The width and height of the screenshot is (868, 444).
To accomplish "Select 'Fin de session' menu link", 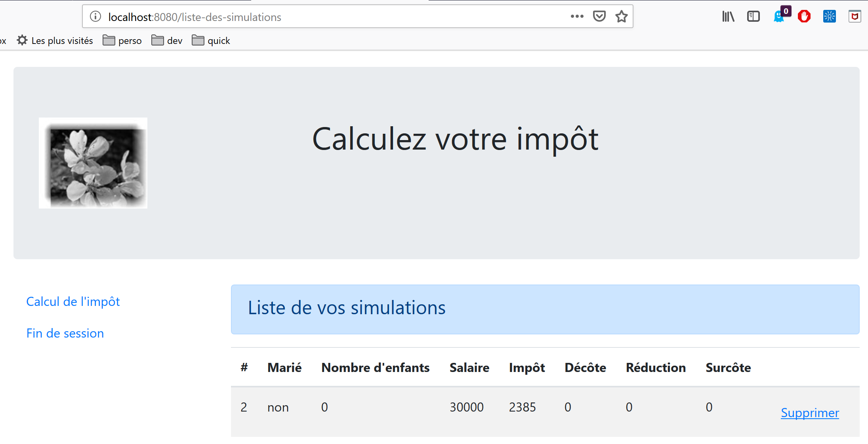I will coord(65,333).
